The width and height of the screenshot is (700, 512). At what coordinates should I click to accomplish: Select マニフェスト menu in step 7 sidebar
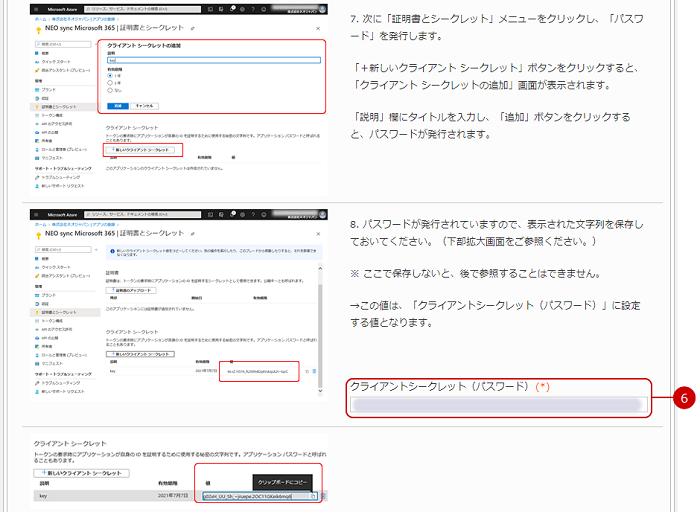click(49, 158)
